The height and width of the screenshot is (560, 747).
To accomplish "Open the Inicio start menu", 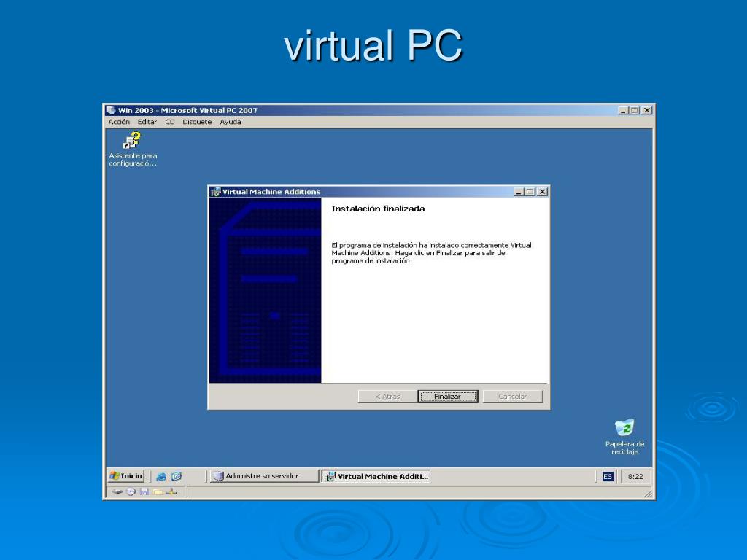I will click(x=125, y=475).
